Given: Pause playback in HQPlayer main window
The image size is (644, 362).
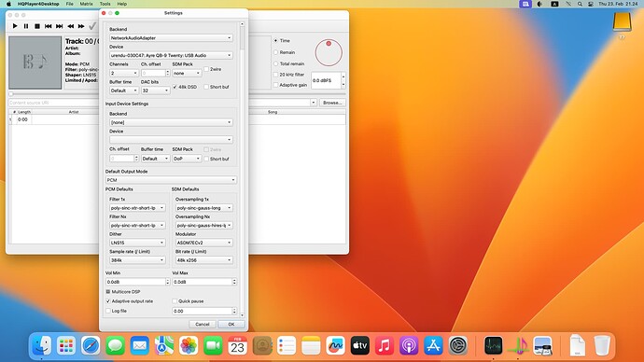Looking at the screenshot, I should click(26, 26).
